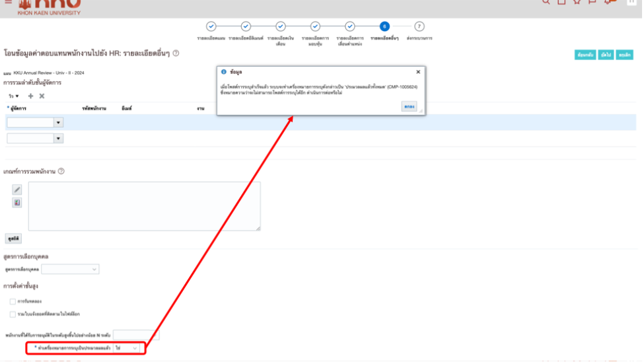The height and width of the screenshot is (362, 644).
Task: Open the budget mark dropdown showing ใช่
Action: pyautogui.click(x=127, y=347)
